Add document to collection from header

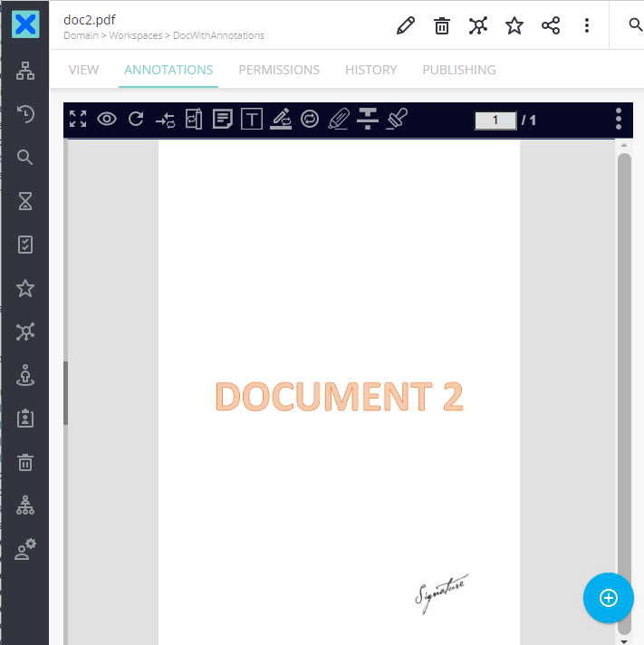[x=478, y=25]
